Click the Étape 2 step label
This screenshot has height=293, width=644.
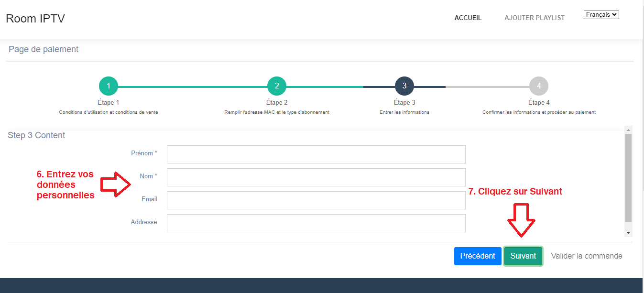coord(276,103)
